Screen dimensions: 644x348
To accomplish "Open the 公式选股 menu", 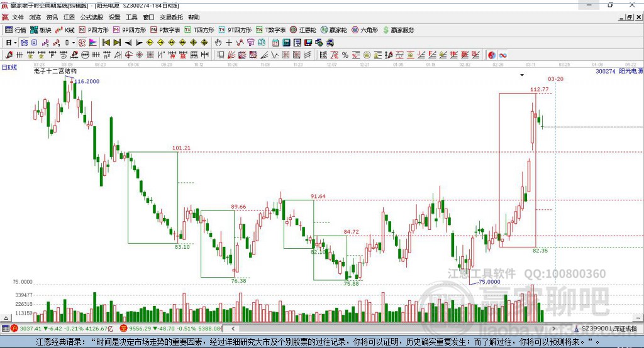I will click(x=92, y=17).
